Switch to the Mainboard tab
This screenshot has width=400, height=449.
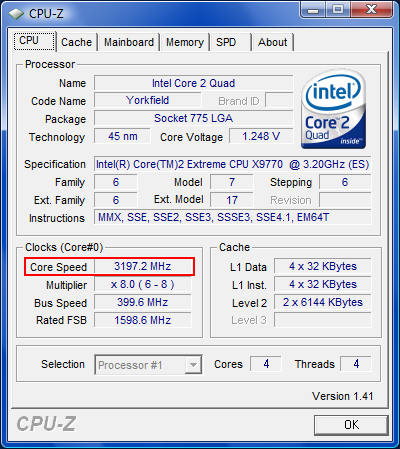coord(129,42)
